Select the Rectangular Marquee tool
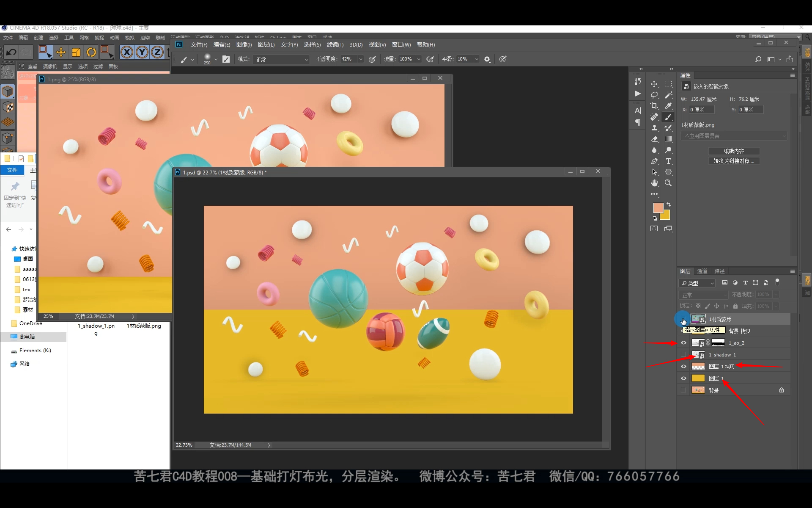This screenshot has width=812, height=508. tap(668, 84)
